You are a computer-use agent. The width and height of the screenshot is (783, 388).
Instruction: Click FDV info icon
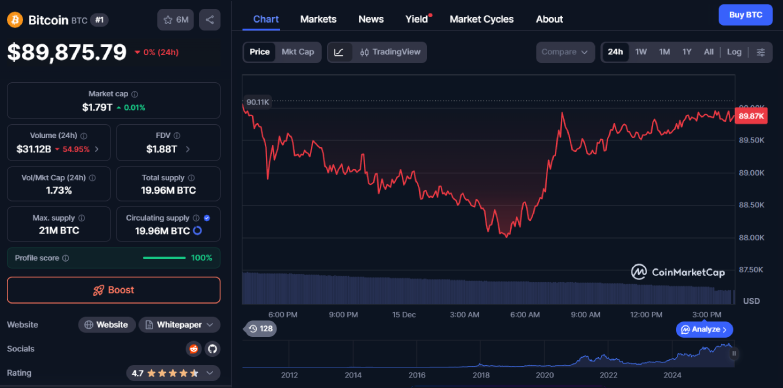pos(177,135)
